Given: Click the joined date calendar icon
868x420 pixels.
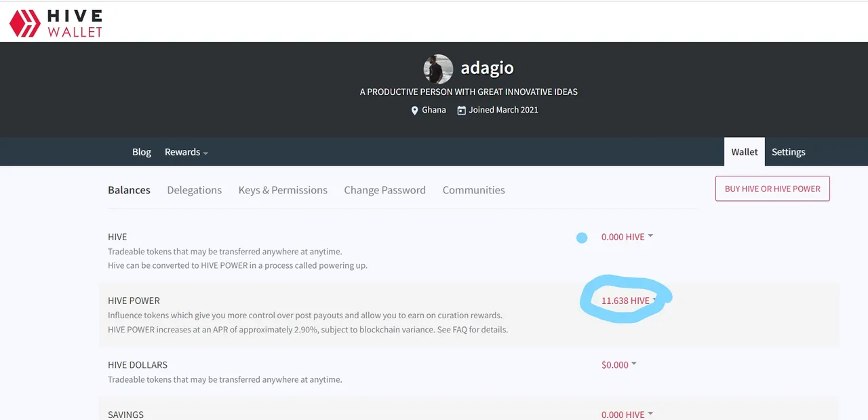Looking at the screenshot, I should [x=461, y=110].
